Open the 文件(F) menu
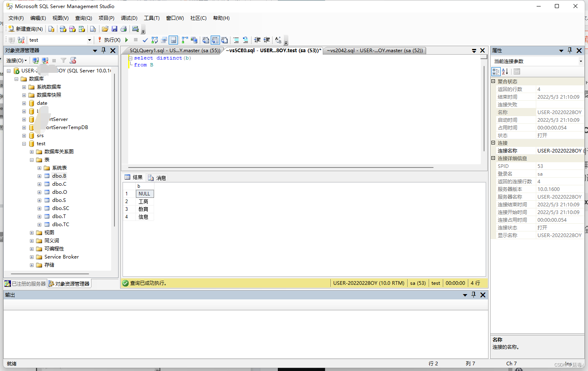The height and width of the screenshot is (371, 588). [16, 18]
